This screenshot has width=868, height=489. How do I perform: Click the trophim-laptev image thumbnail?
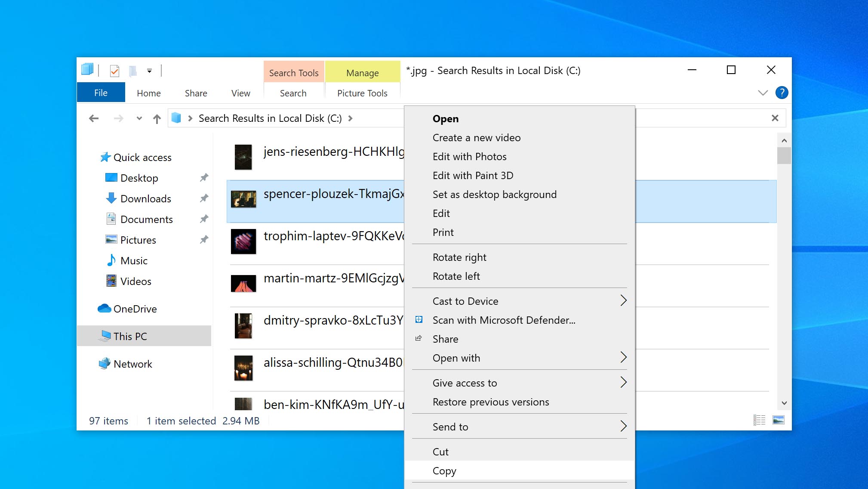click(243, 242)
